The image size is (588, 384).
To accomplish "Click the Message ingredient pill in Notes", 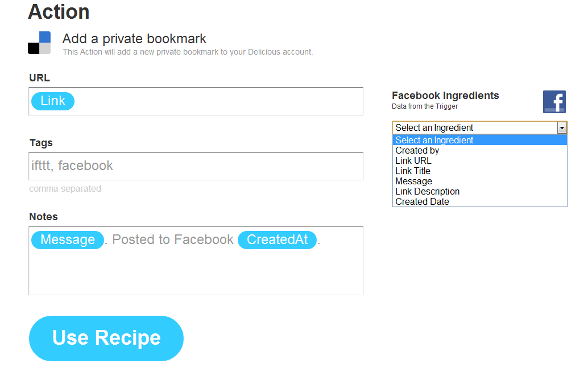I will click(x=68, y=240).
